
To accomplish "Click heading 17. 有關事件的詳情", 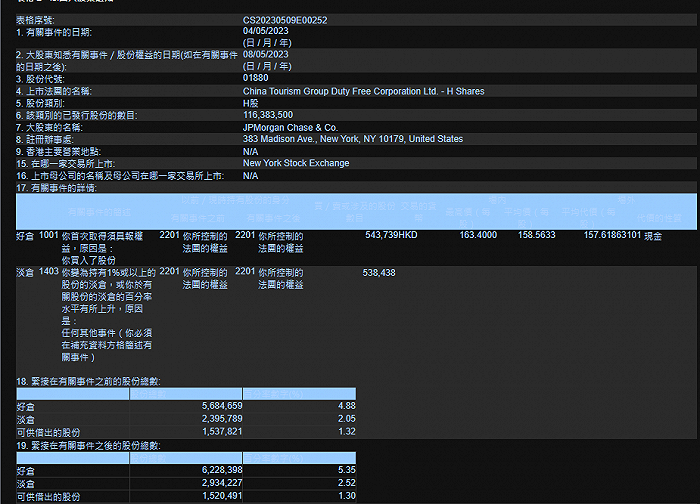I will pyautogui.click(x=56, y=188).
